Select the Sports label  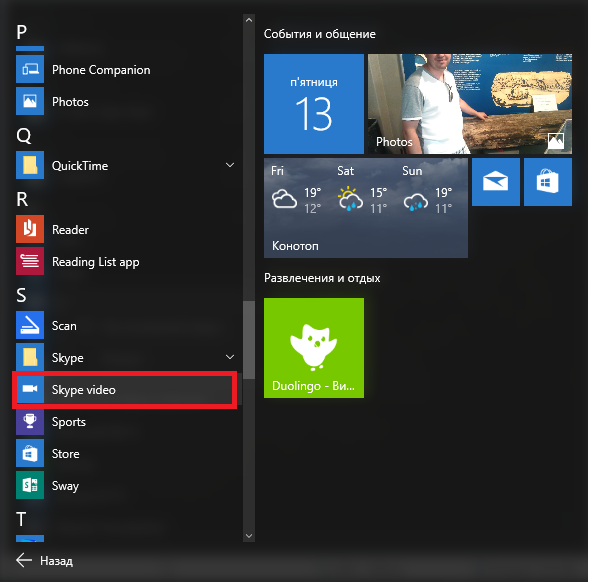click(69, 422)
